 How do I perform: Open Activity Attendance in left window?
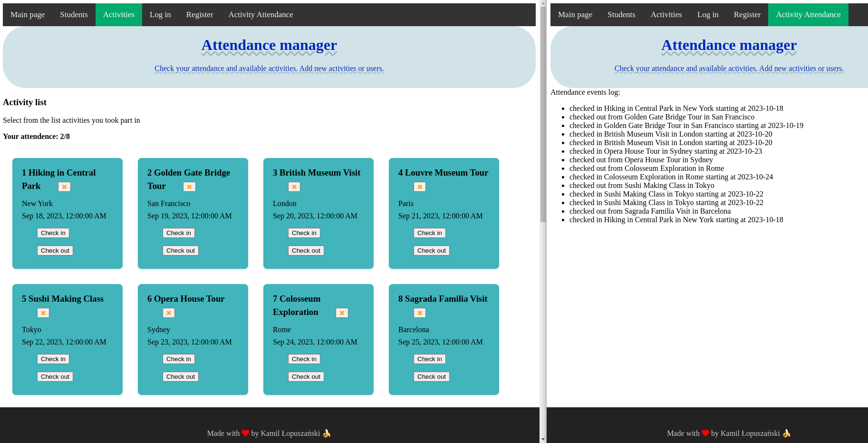click(260, 15)
